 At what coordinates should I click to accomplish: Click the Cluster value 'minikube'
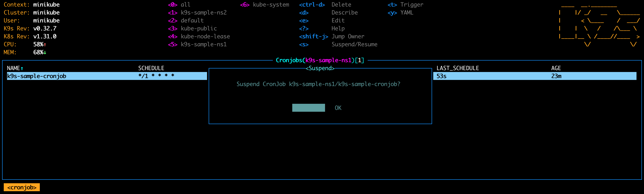(46, 12)
